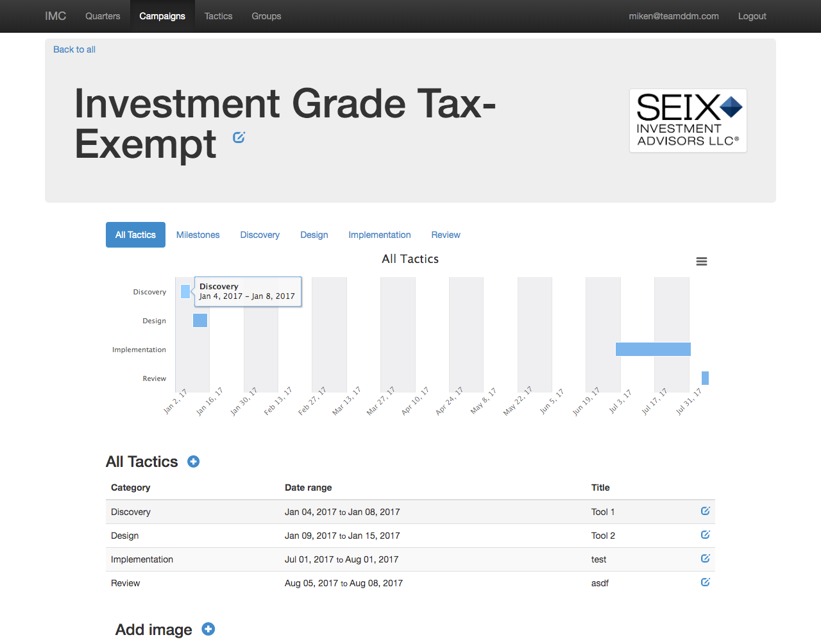Open the IMC home brand link
Screen dimensions: 821x644
point(56,16)
